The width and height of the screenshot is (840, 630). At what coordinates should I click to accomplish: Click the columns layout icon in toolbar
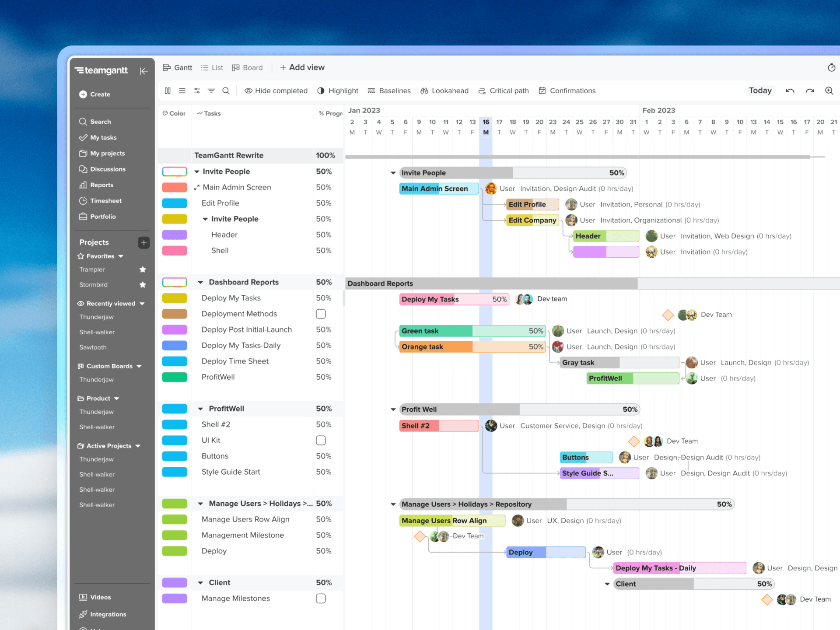[x=168, y=91]
